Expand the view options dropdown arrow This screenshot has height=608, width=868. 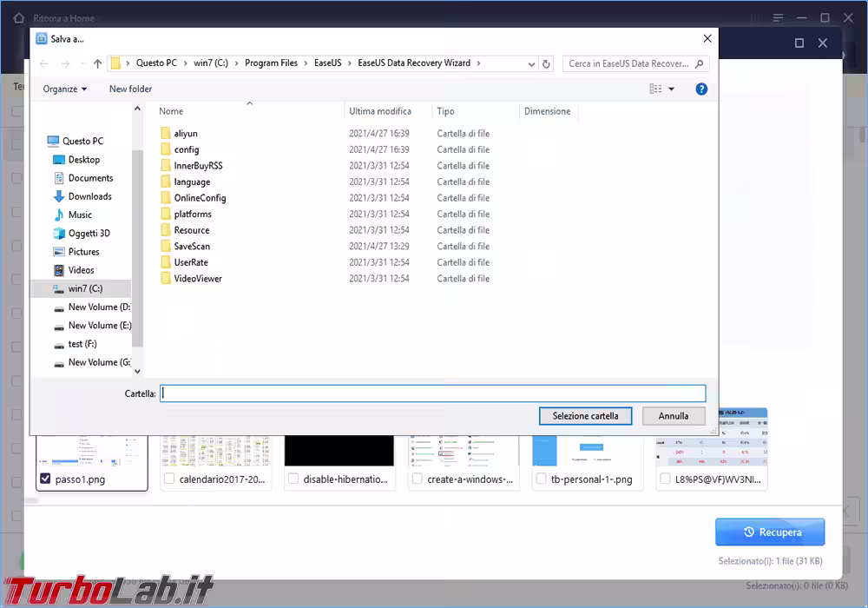(672, 89)
